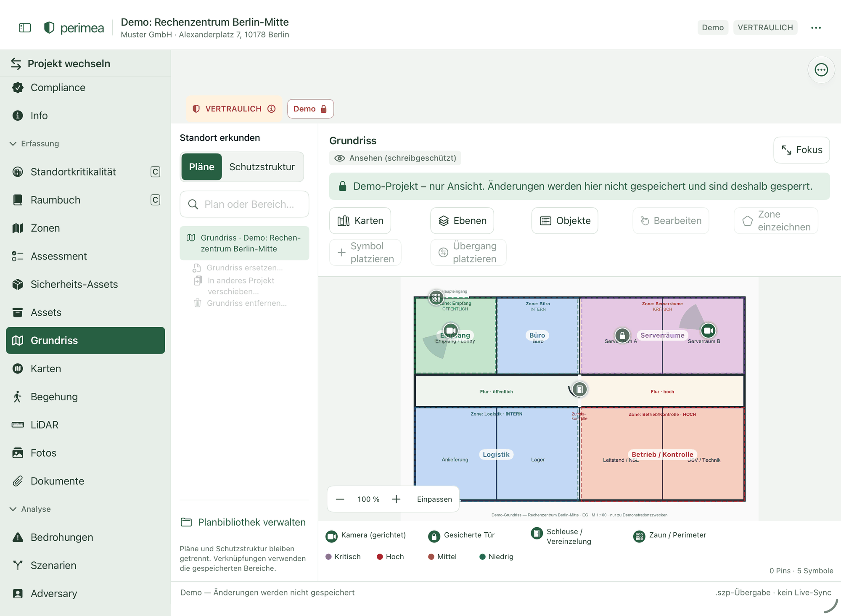841x616 pixels.
Task: Click the Kritisch legend color dot
Action: pos(329,557)
